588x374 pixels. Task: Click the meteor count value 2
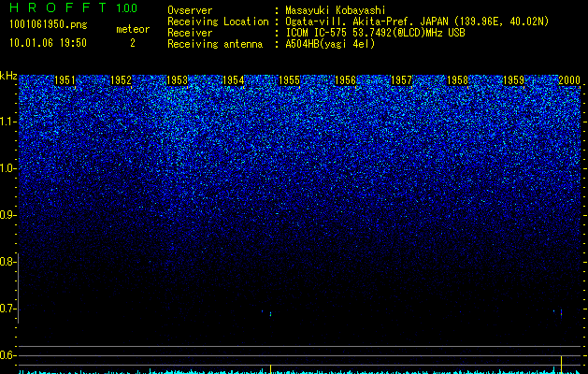click(x=133, y=43)
